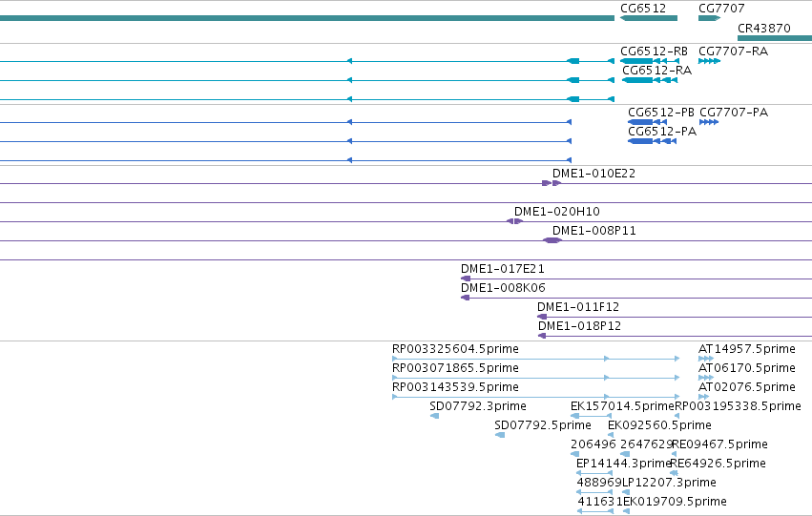Select EST RP003143539.5prime label

tap(455, 387)
